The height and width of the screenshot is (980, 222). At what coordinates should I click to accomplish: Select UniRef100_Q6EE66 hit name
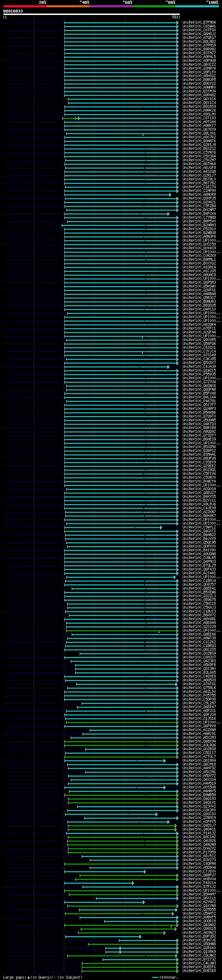[x=199, y=634]
